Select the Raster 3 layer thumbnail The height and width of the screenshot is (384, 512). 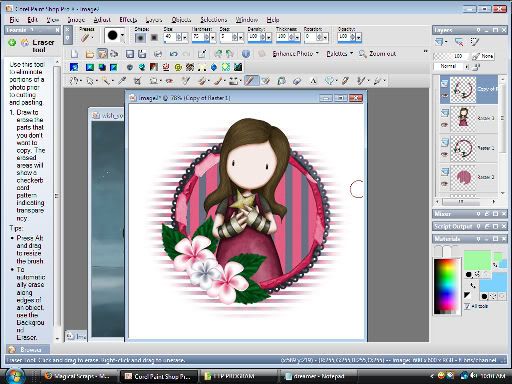coord(463,118)
